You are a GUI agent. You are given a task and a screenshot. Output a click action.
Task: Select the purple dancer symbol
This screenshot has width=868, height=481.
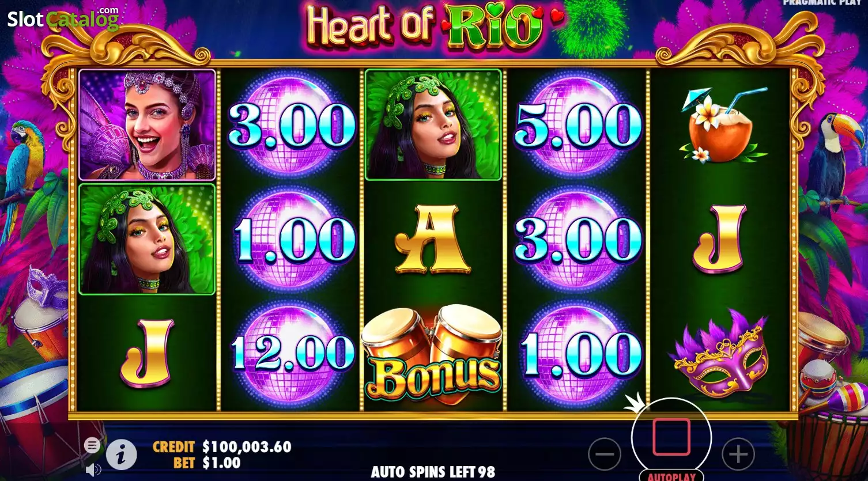tap(147, 124)
